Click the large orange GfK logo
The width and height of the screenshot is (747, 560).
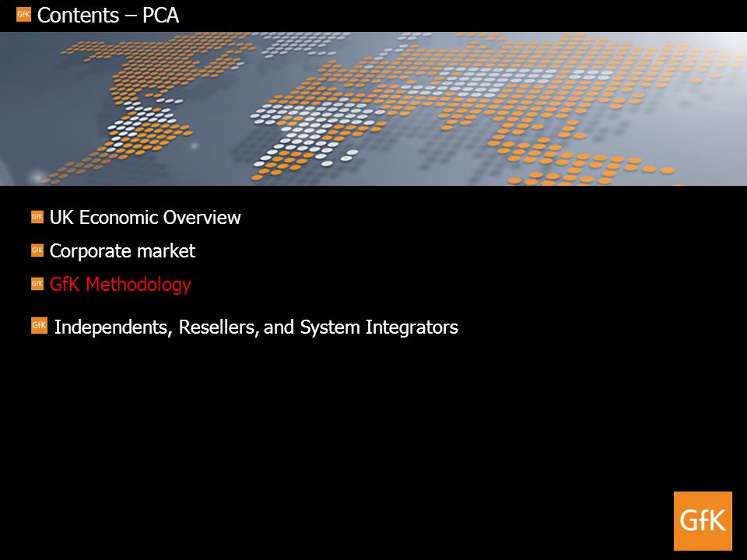click(x=703, y=521)
